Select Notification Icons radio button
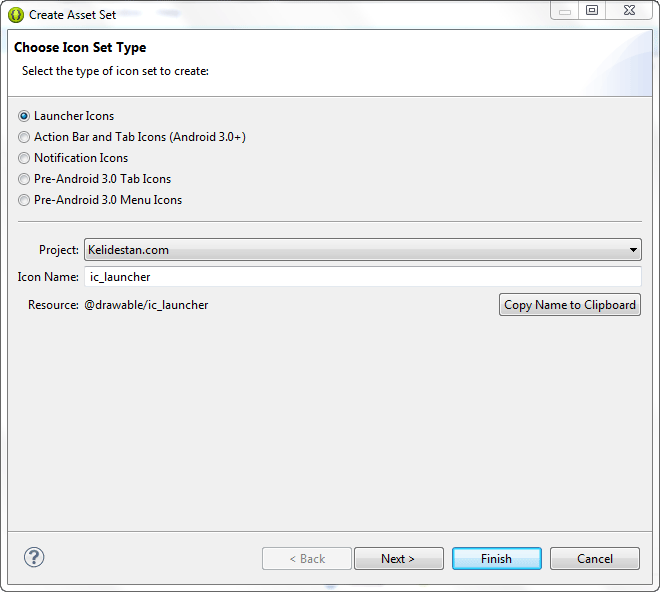The image size is (660, 592). coord(24,158)
